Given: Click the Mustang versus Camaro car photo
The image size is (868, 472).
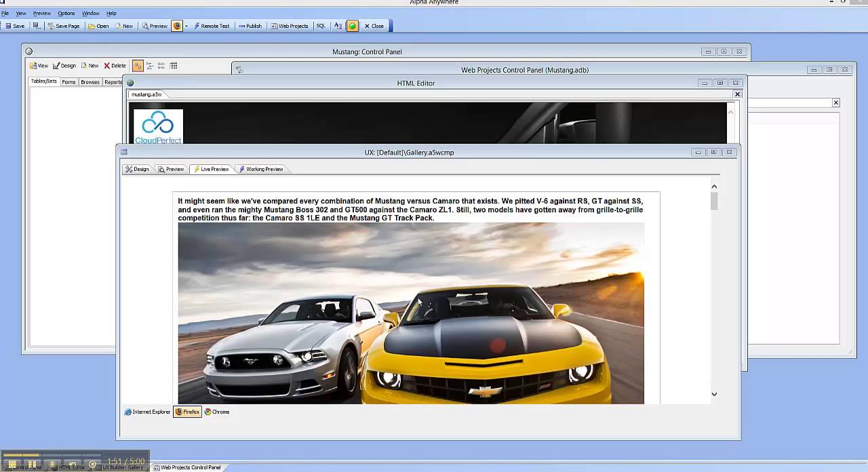Looking at the screenshot, I should coord(411,313).
